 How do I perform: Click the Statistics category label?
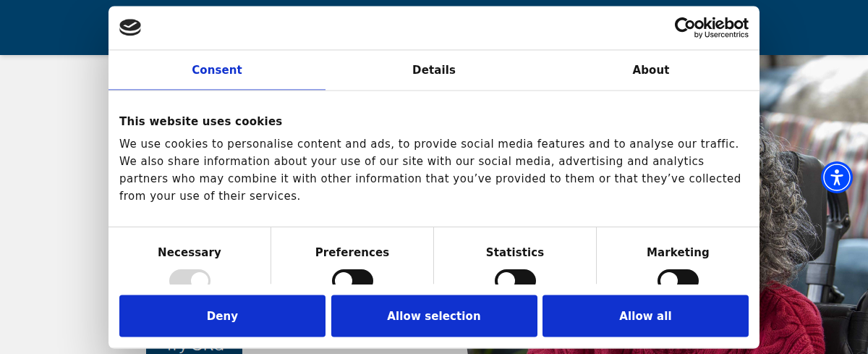515,253
